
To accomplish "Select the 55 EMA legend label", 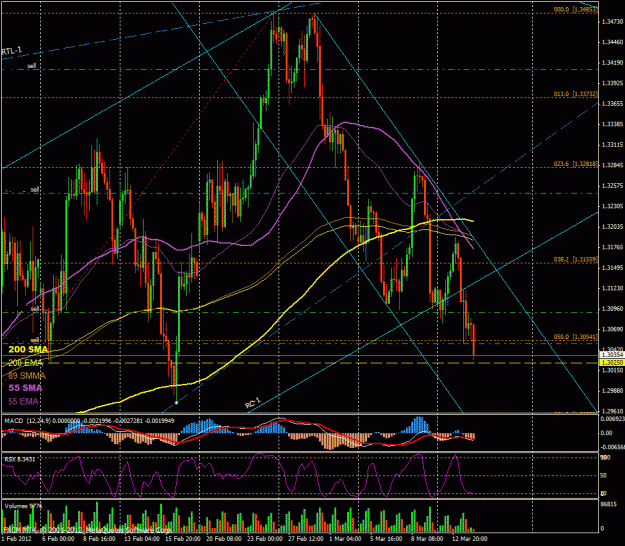I will click(x=24, y=401).
